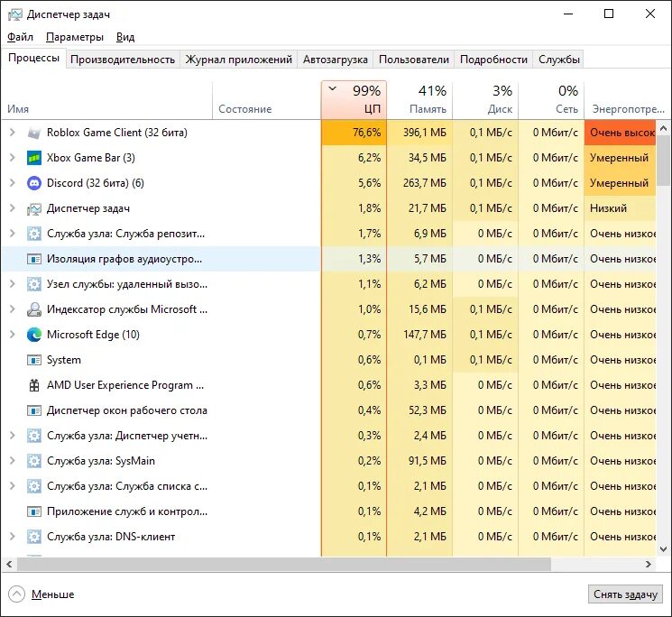Screen dimensions: 672x617
Task: Click the horizontal scrollbar thumb
Action: pos(284,565)
